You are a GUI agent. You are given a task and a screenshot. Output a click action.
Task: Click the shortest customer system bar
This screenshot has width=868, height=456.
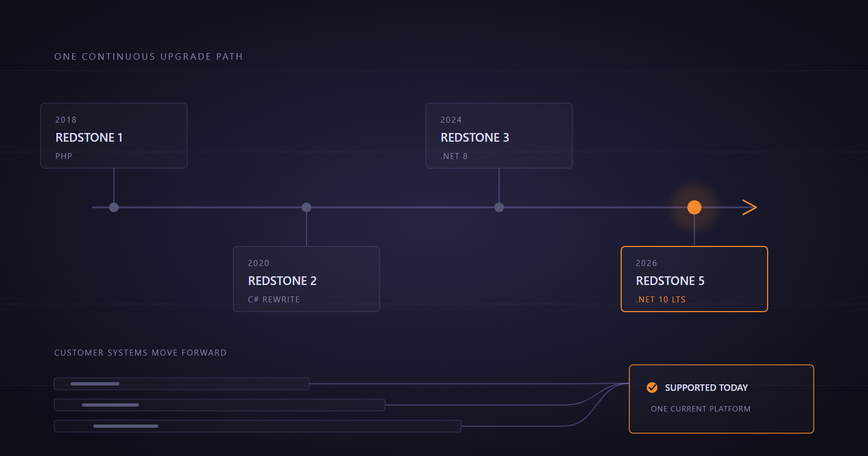point(182,384)
